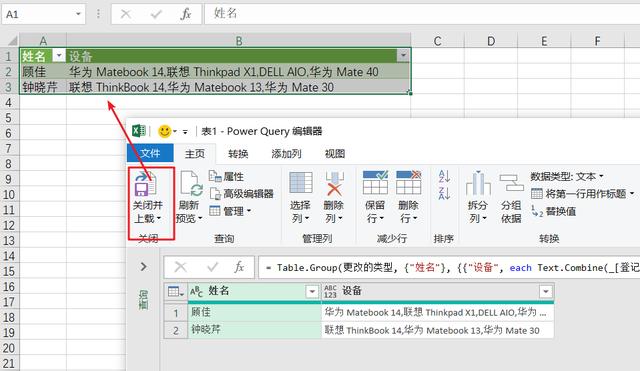Switch to the Transform (转换) tab
The width and height of the screenshot is (640, 371).
[238, 154]
